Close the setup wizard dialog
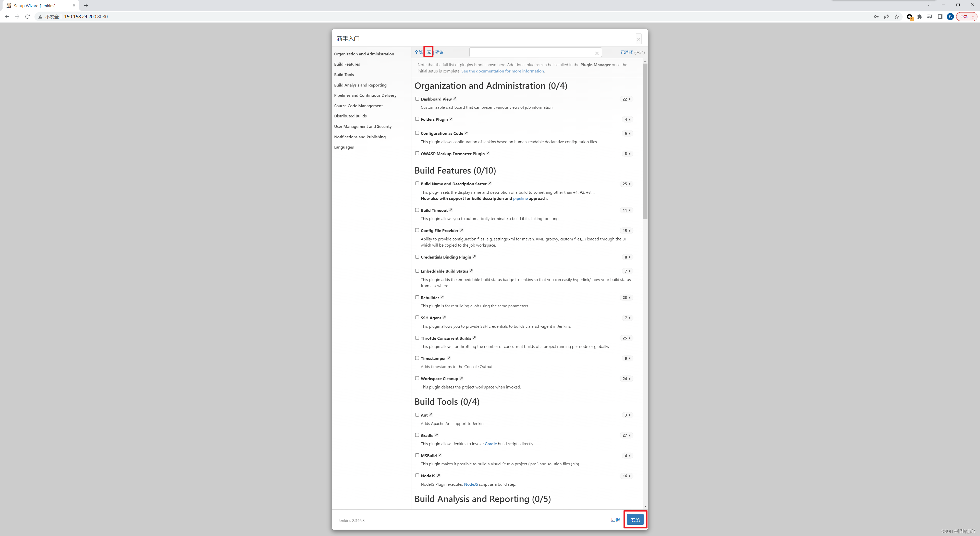 [639, 39]
